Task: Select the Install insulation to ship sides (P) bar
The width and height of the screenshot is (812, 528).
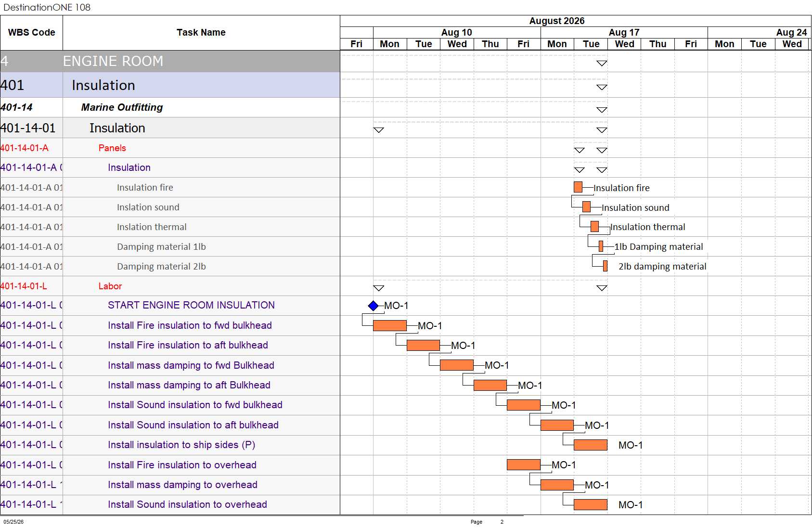Action: [x=591, y=445]
